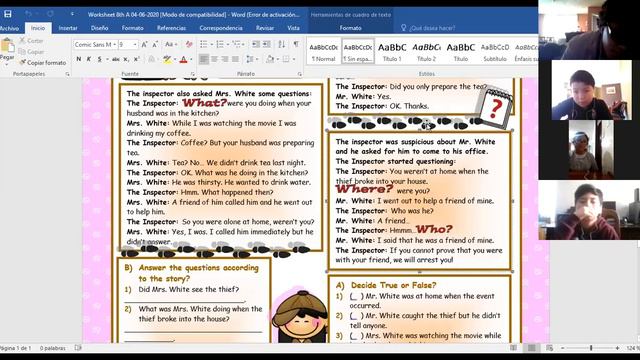Viewport: 640px width, 360px height.
Task: Open the Referencias tab
Action: pos(171,28)
